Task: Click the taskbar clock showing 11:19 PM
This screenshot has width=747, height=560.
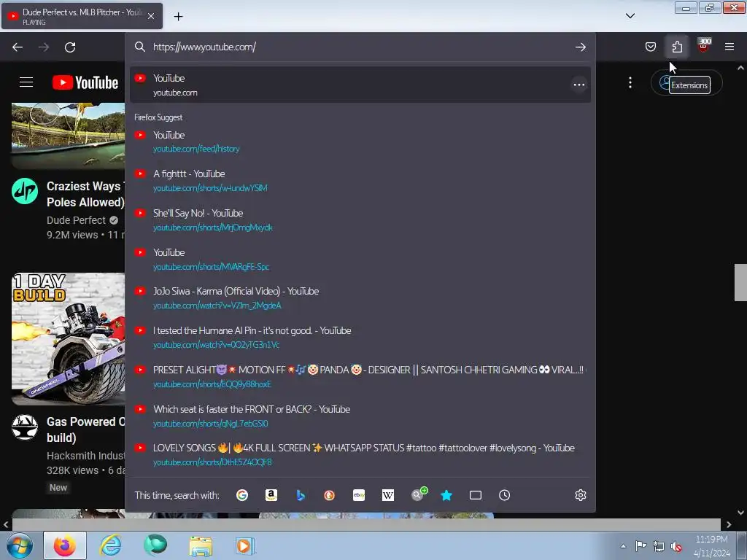Action: 712,545
